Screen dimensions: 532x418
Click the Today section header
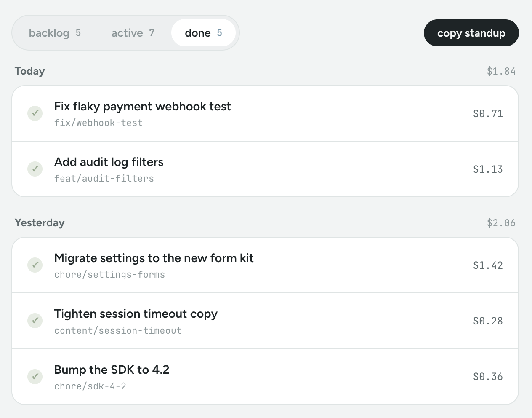pyautogui.click(x=30, y=71)
